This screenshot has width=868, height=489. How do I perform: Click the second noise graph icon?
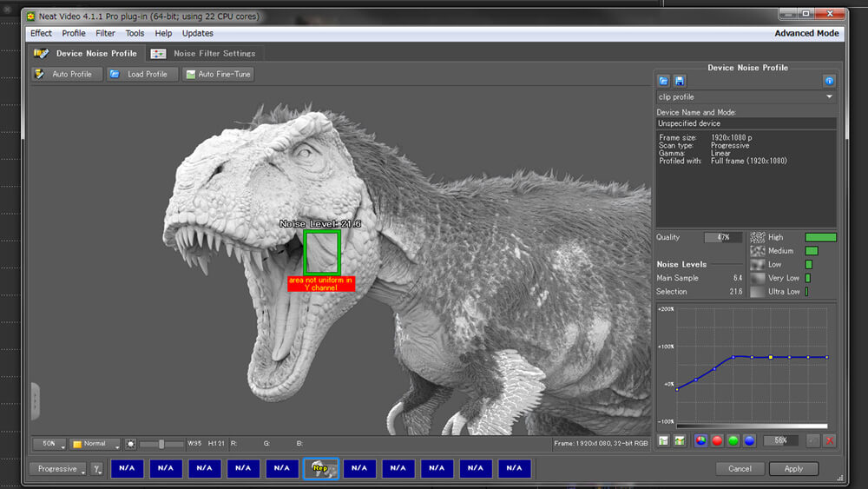click(x=680, y=441)
